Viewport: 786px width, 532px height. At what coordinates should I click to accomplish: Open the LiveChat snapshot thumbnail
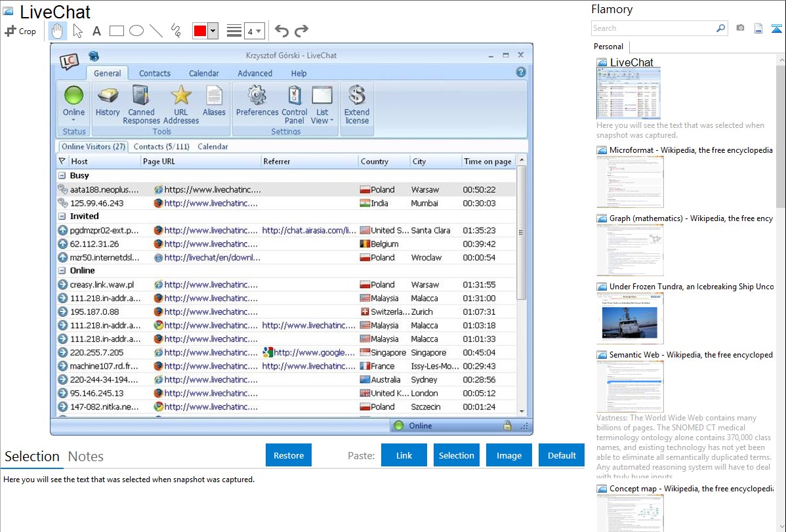pyautogui.click(x=629, y=93)
